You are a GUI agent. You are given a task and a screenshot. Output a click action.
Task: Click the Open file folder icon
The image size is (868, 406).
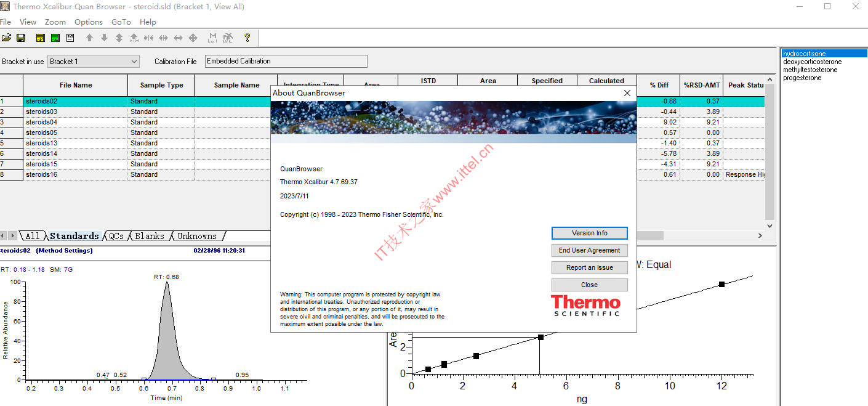pos(7,38)
